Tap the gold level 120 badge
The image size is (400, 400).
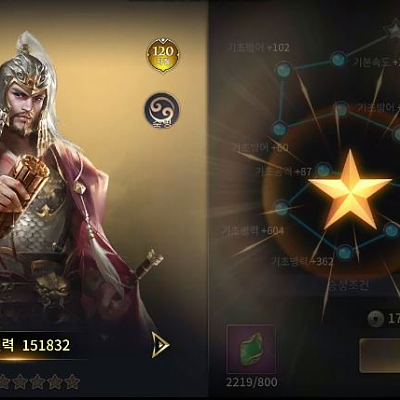[163, 55]
